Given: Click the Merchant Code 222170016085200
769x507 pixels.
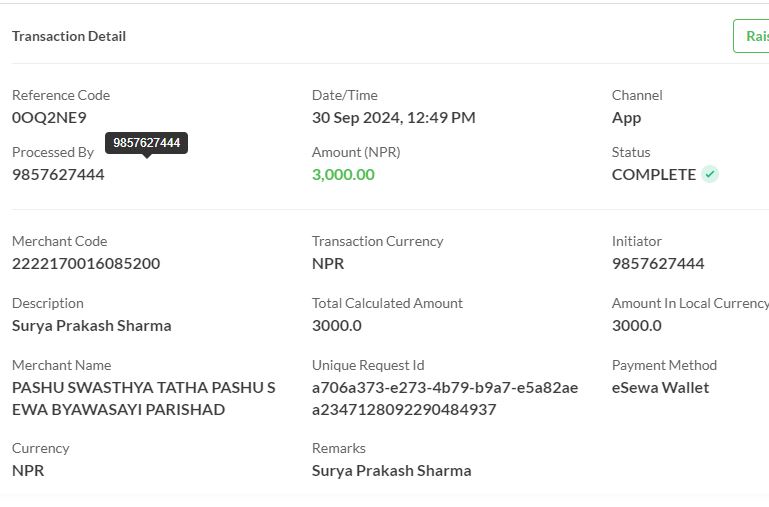Looking at the screenshot, I should point(86,263).
